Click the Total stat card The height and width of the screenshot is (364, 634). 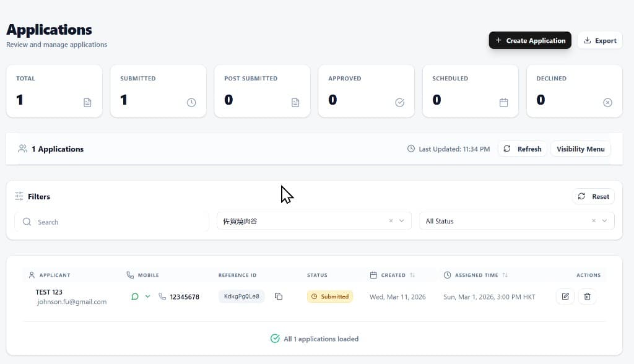coord(54,91)
